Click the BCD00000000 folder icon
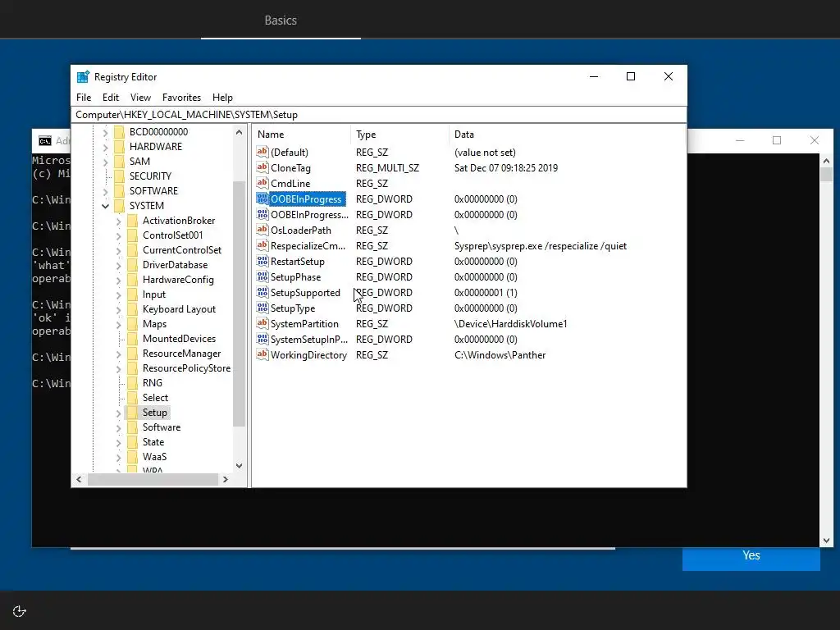Viewport: 840px width, 630px height. [x=120, y=132]
